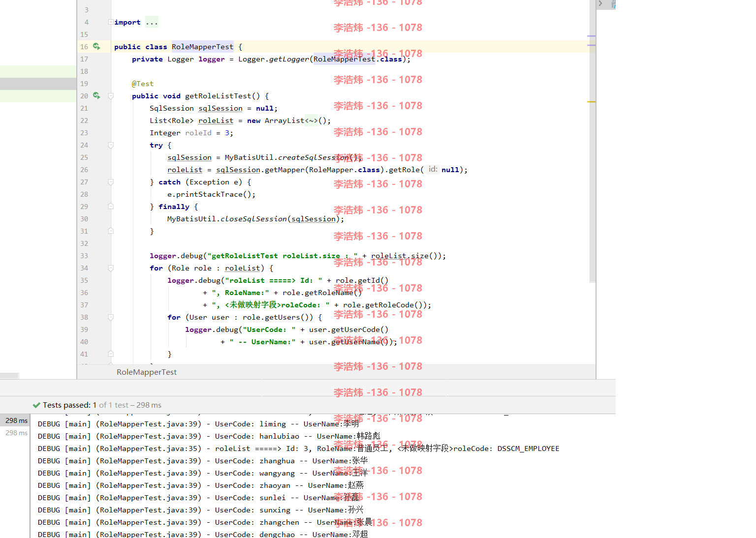Click closeSqlSession call on line 30

tap(253, 219)
